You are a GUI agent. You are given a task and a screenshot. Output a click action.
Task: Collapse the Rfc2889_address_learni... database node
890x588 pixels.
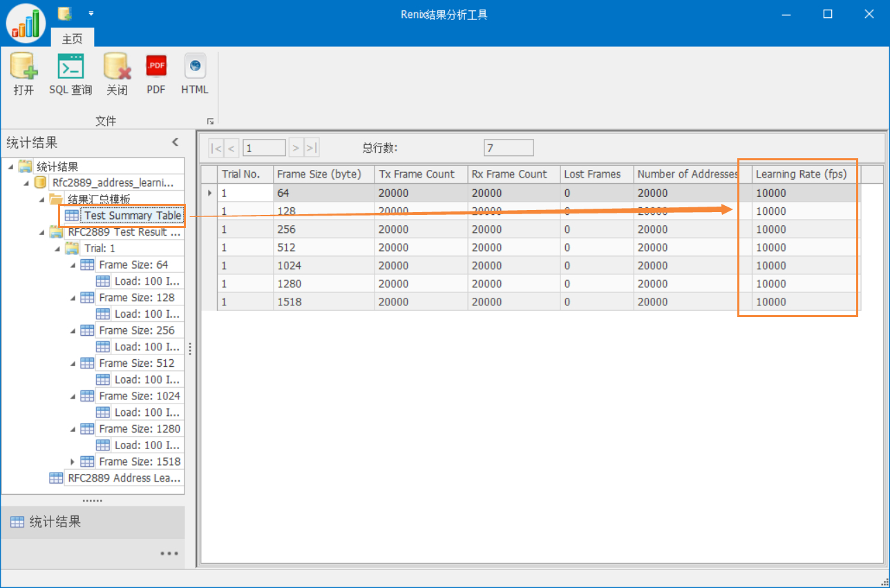click(26, 183)
